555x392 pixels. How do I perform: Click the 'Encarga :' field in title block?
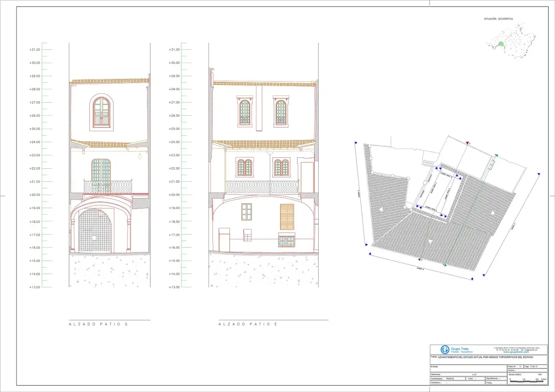468,368
